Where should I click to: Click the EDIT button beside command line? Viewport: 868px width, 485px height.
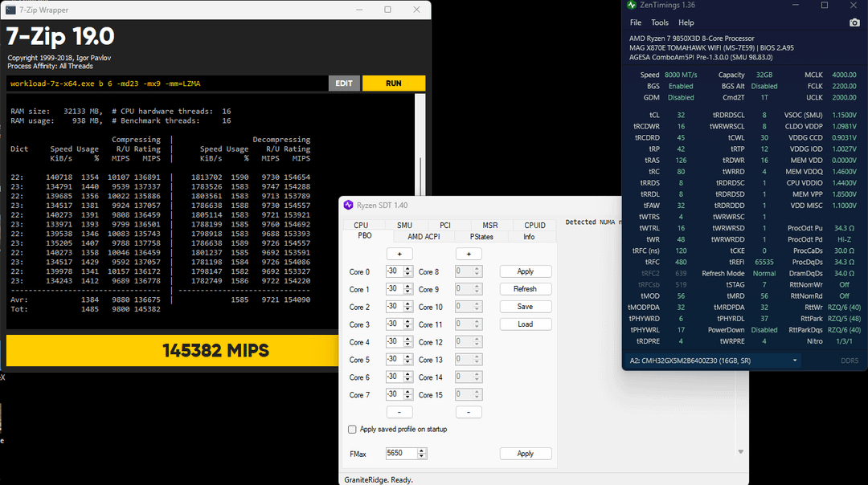pos(344,84)
